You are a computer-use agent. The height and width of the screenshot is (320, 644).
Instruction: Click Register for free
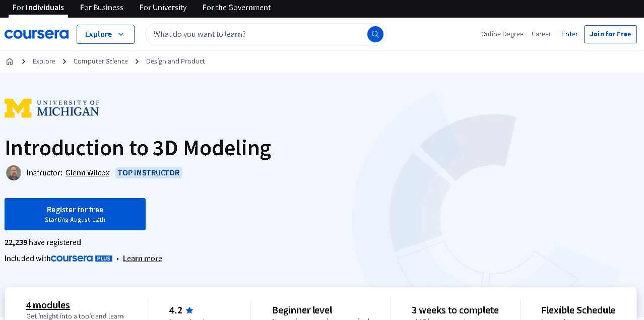(75, 214)
